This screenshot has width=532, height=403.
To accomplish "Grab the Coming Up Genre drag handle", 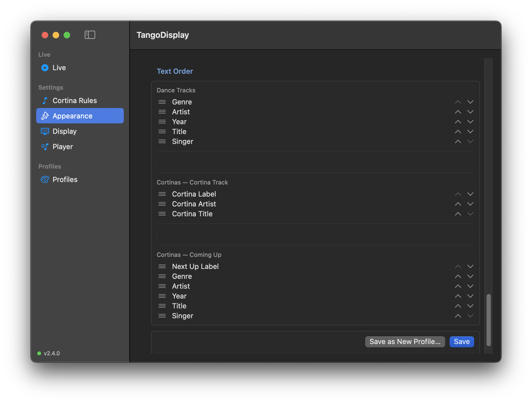I will click(162, 276).
